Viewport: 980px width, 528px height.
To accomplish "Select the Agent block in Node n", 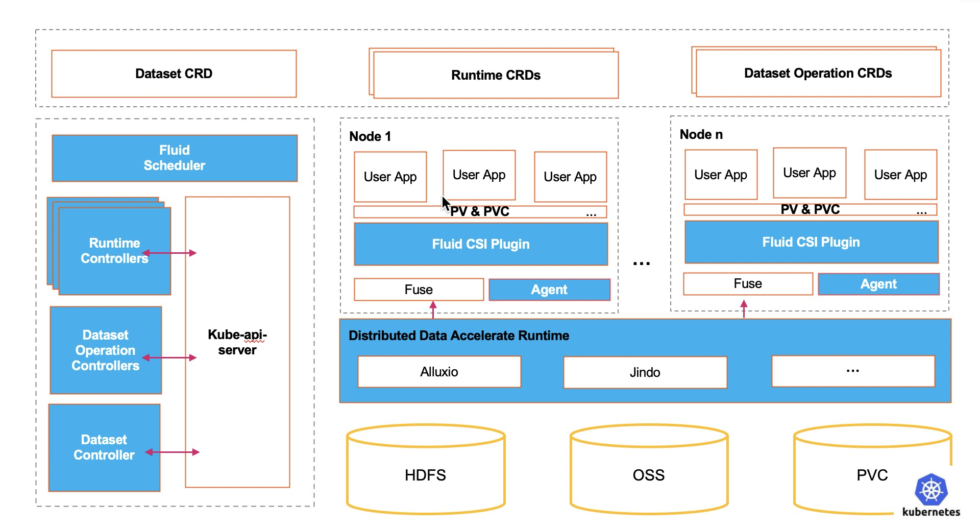I will (878, 284).
